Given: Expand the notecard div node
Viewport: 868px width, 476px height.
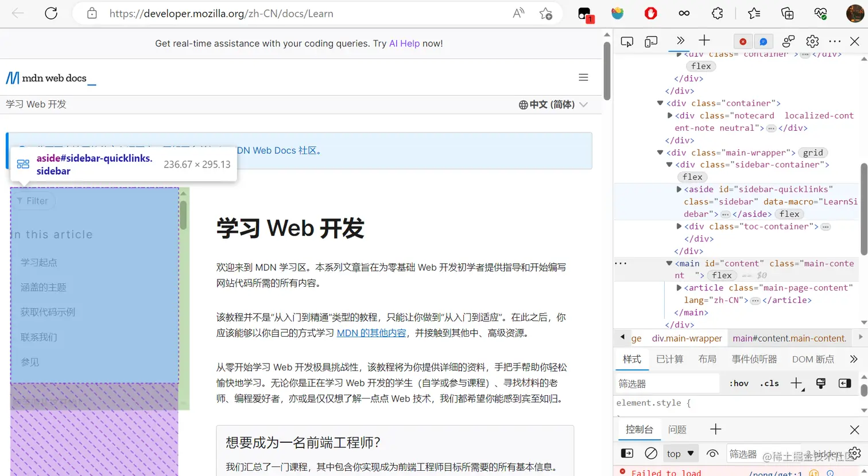Looking at the screenshot, I should tap(669, 115).
